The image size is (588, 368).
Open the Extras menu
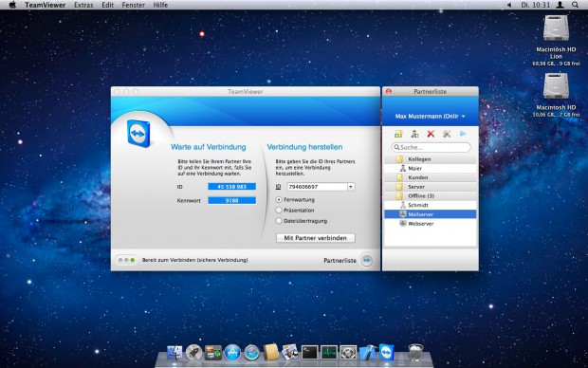point(83,5)
